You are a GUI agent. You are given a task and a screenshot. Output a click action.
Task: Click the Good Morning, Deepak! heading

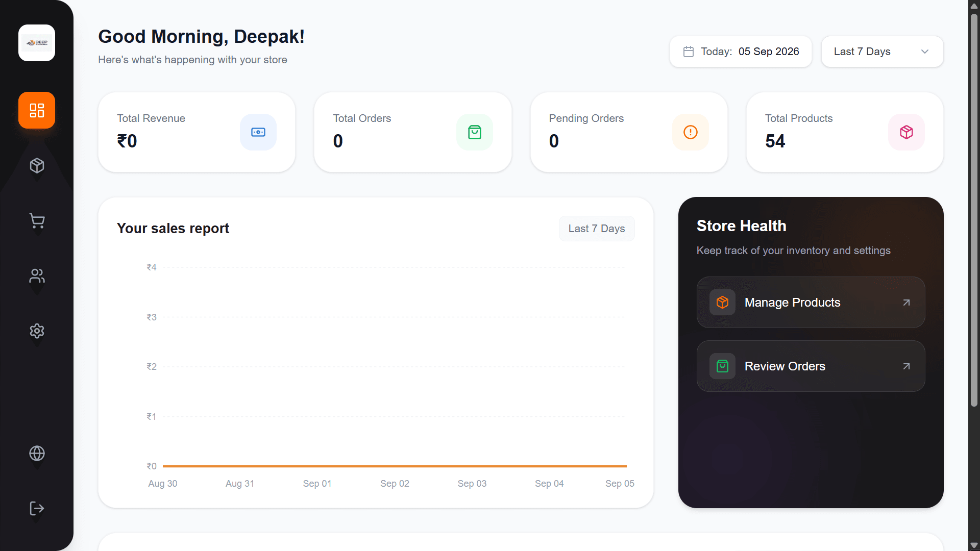click(x=201, y=37)
